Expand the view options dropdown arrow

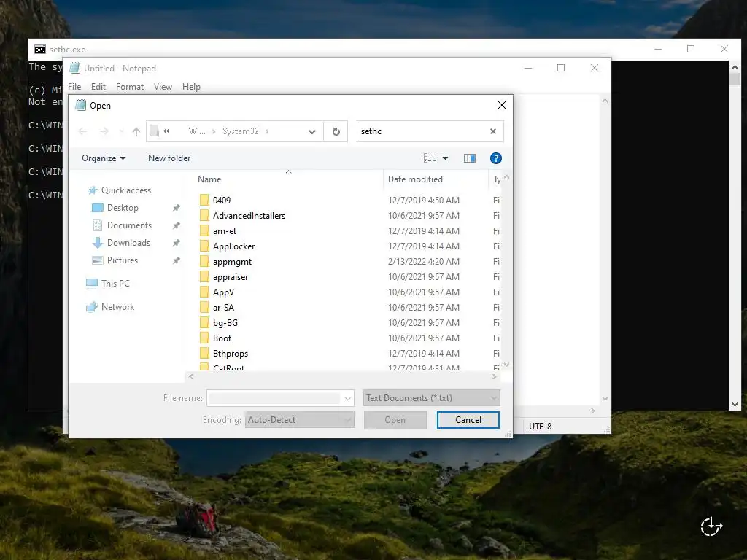tap(446, 158)
